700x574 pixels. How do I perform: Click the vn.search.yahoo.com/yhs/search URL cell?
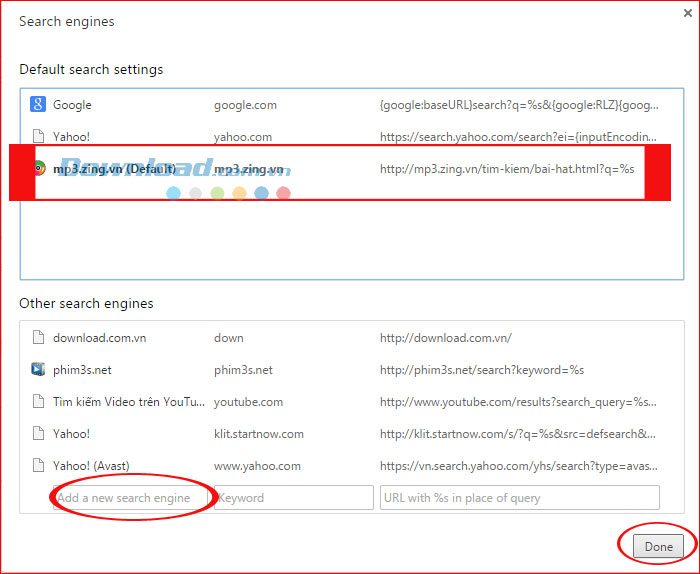pos(519,466)
